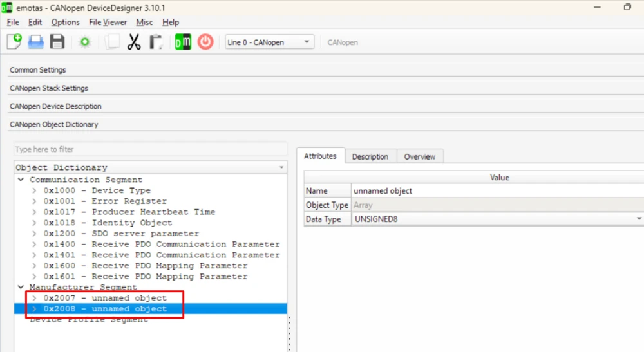Click the Copy toolbar icon
The height and width of the screenshot is (352, 644).
pos(112,42)
